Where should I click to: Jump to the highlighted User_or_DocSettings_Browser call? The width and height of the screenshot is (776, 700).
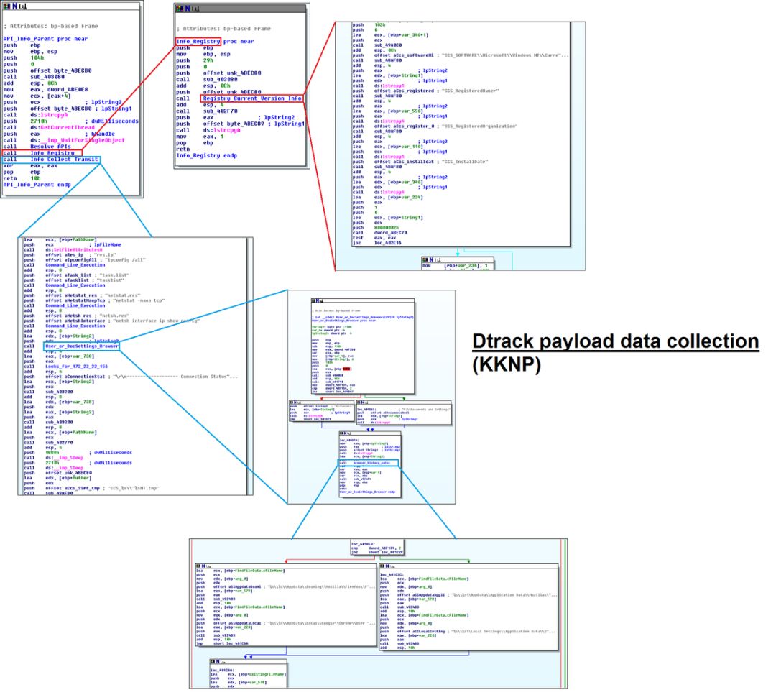tap(81, 346)
